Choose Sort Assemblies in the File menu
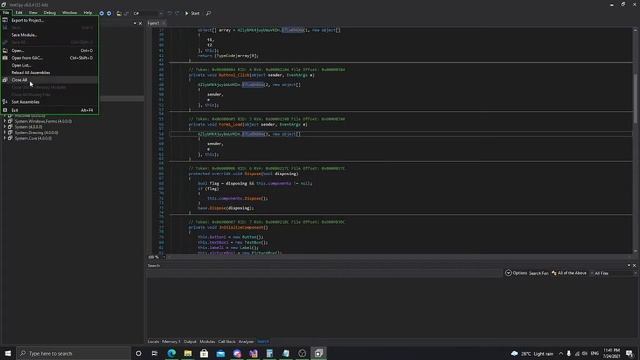Screen dimensions: 640x360 point(49,102)
